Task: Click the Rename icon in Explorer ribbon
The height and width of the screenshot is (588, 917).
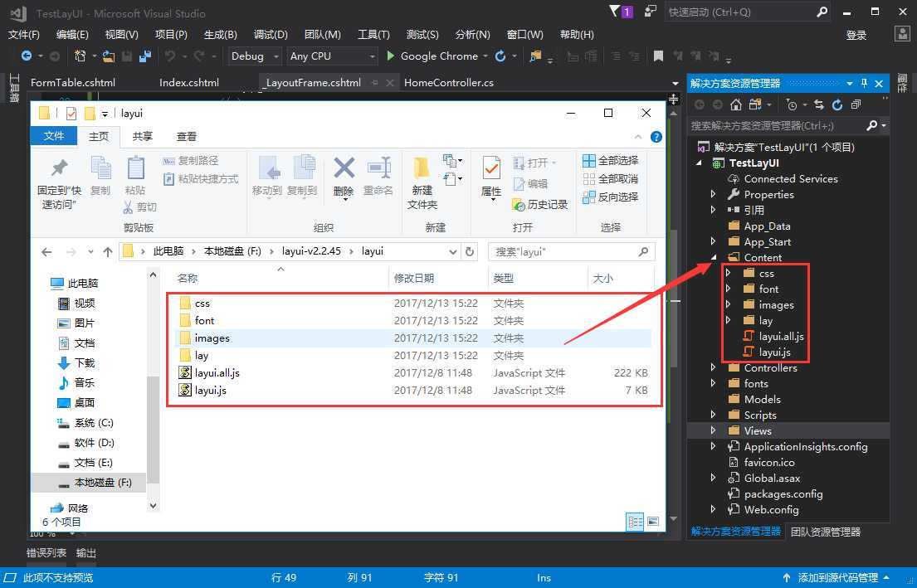Action: click(x=379, y=168)
